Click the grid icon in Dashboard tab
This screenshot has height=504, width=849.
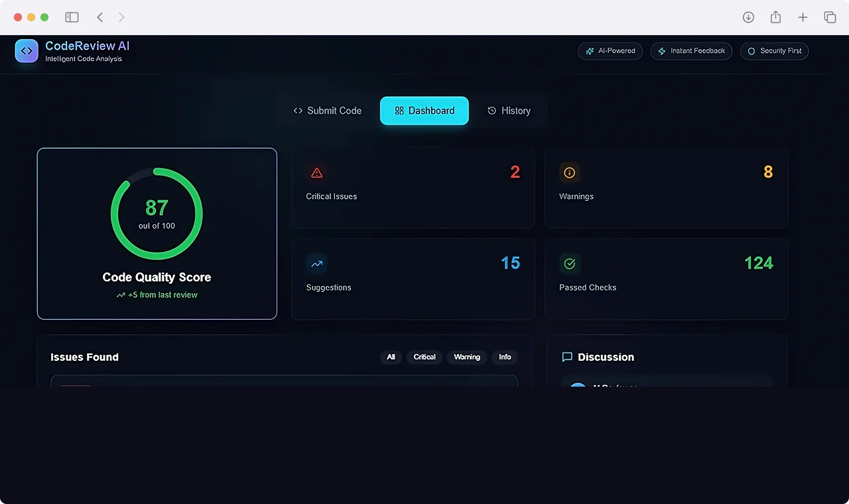[x=399, y=111]
